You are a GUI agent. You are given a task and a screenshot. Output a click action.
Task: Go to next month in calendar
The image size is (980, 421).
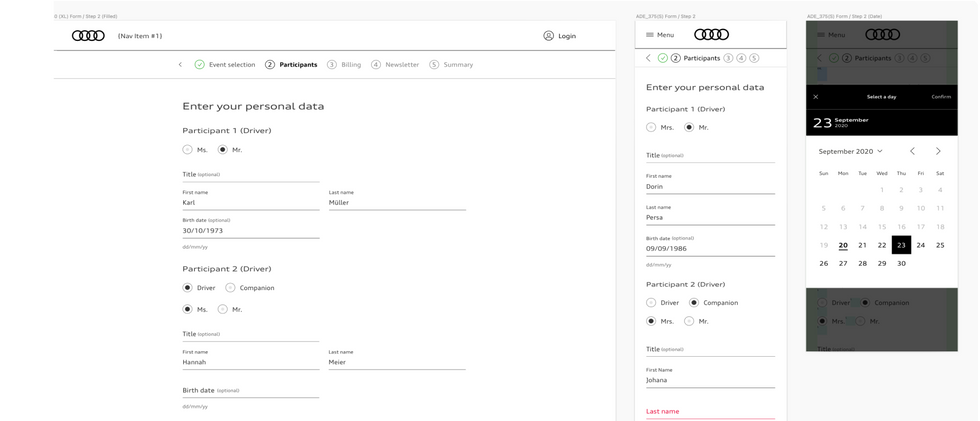pyautogui.click(x=938, y=151)
